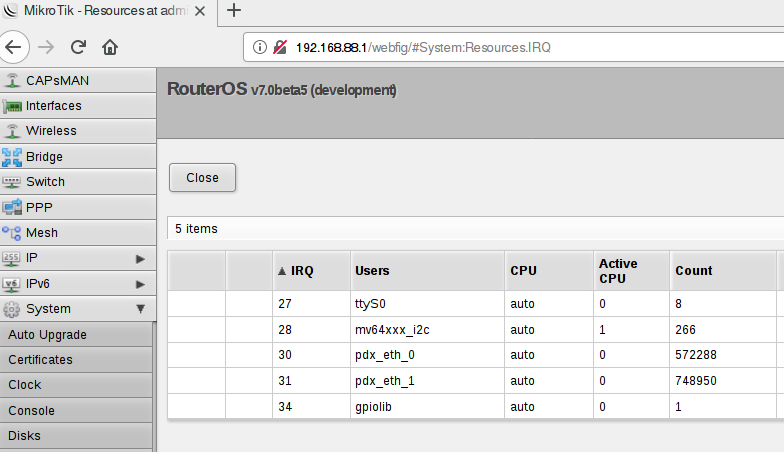
Task: Go to browser home page
Action: click(x=110, y=48)
